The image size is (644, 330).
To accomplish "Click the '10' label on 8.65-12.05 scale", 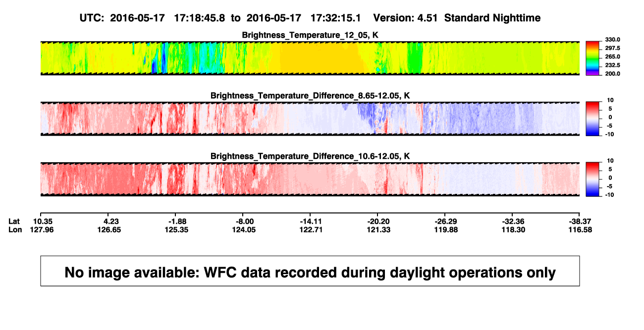I will [x=610, y=100].
